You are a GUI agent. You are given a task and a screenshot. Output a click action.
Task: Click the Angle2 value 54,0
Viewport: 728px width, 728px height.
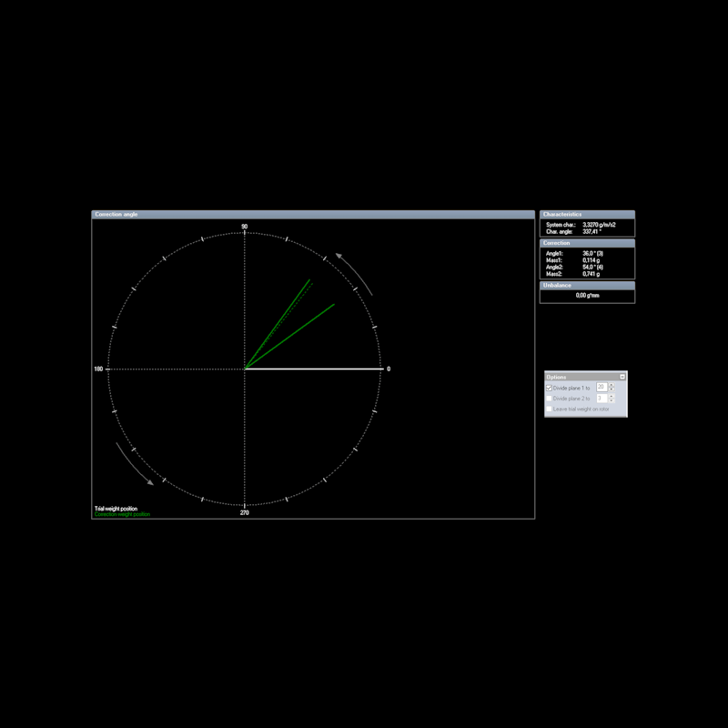(593, 268)
